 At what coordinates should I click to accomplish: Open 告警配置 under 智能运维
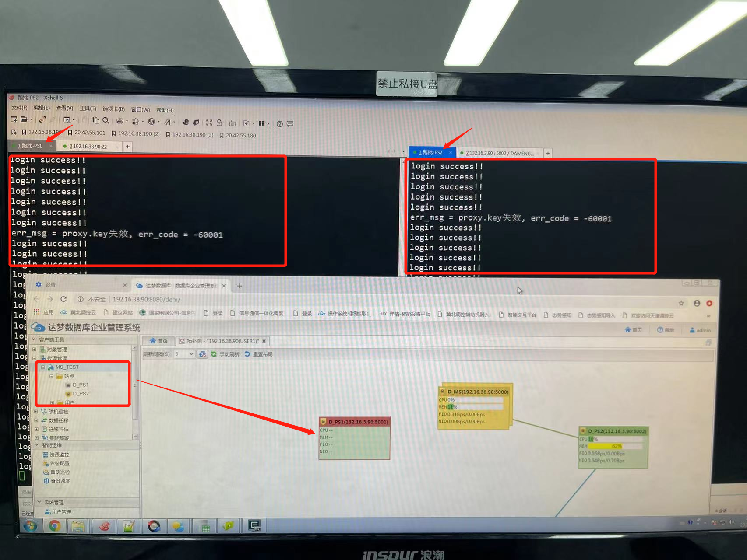tap(56, 463)
